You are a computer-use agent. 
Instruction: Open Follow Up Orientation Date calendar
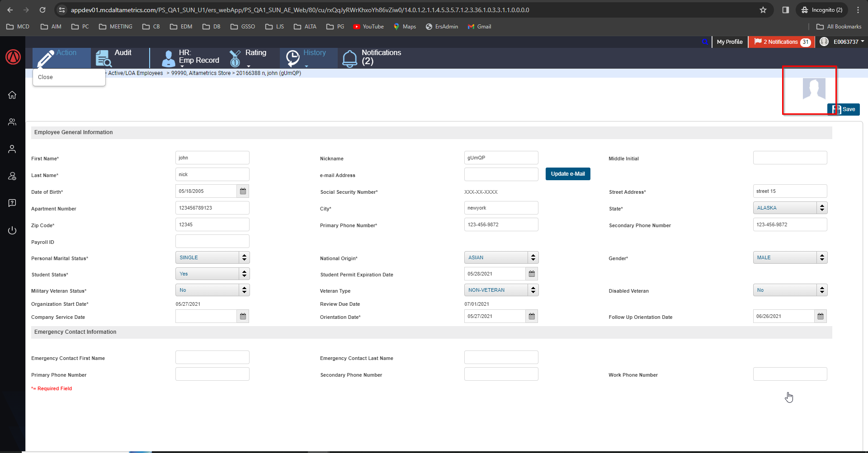[x=821, y=316]
